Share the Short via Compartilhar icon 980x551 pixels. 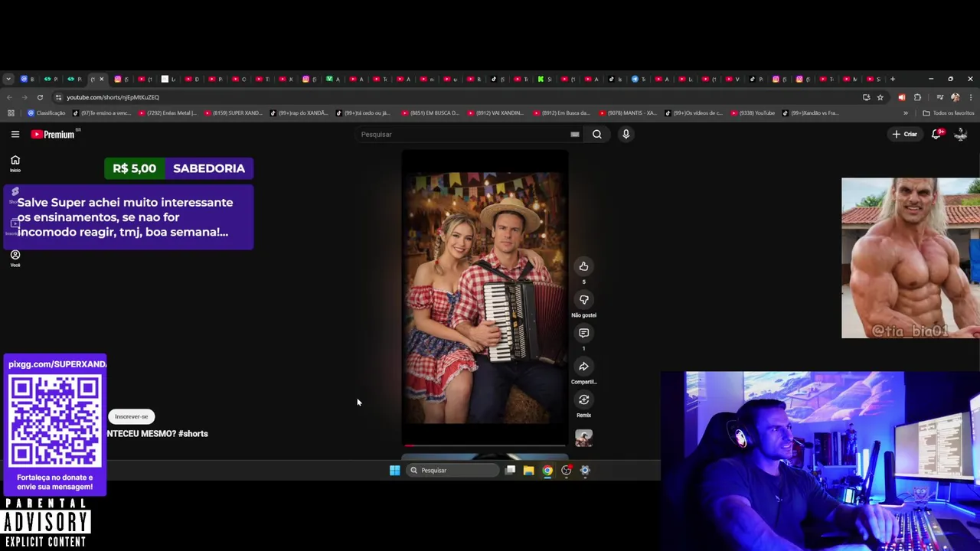pyautogui.click(x=583, y=367)
